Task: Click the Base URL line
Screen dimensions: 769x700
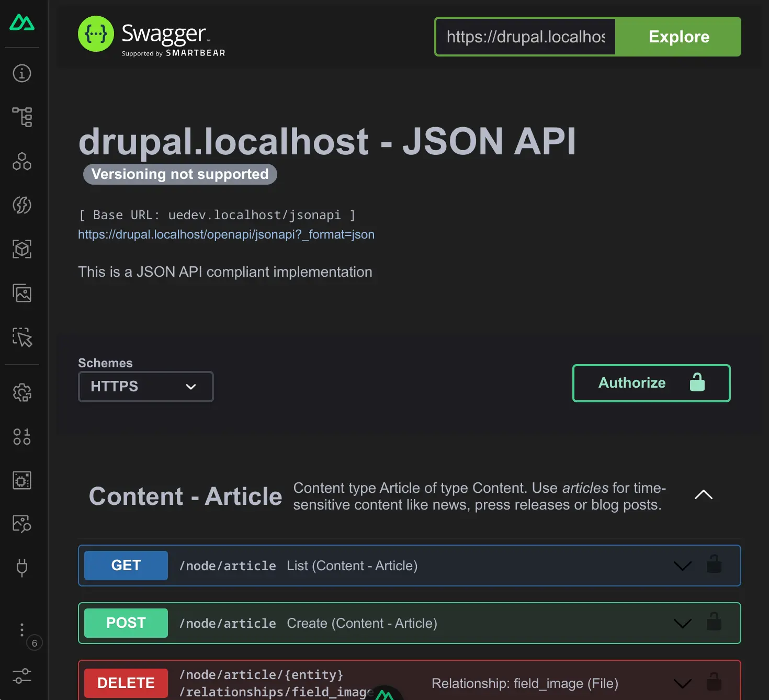Action: (x=217, y=215)
